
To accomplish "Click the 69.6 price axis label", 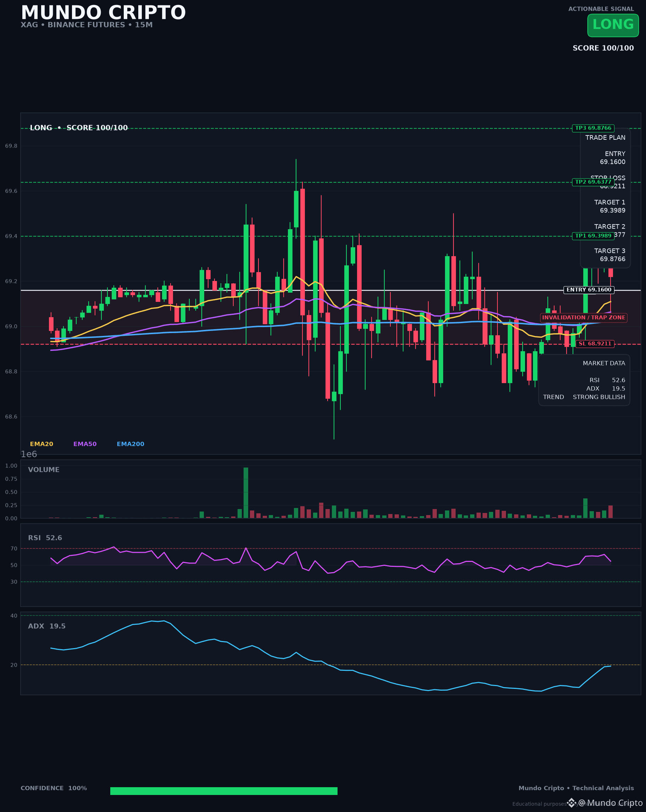I will click(x=11, y=191).
